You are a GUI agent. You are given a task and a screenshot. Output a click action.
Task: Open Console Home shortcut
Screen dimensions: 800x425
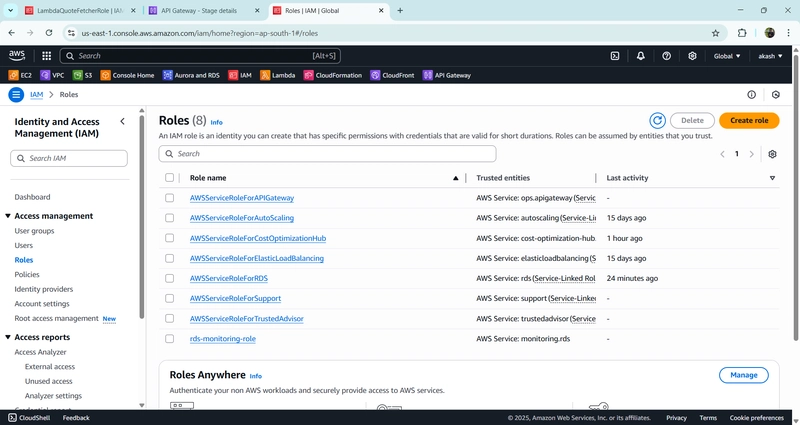click(x=127, y=75)
